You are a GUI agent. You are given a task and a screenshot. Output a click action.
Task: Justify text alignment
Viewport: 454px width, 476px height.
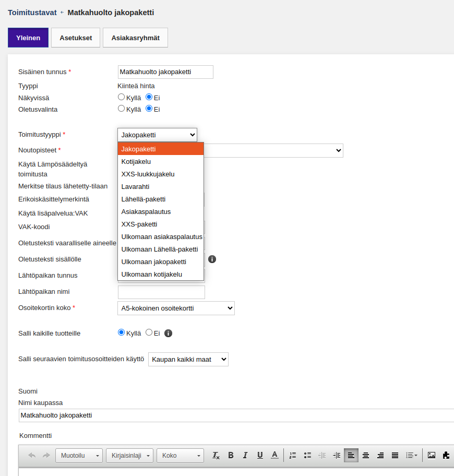(x=395, y=455)
